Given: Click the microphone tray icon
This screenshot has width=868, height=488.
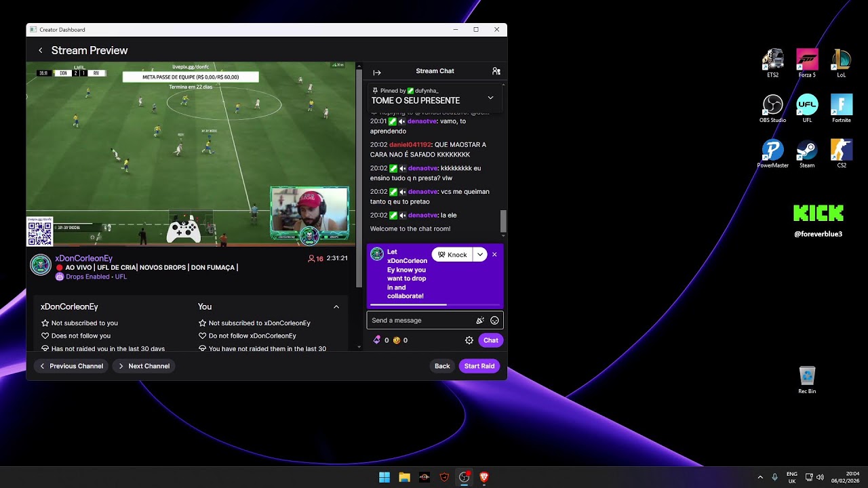Looking at the screenshot, I should click(x=775, y=477).
